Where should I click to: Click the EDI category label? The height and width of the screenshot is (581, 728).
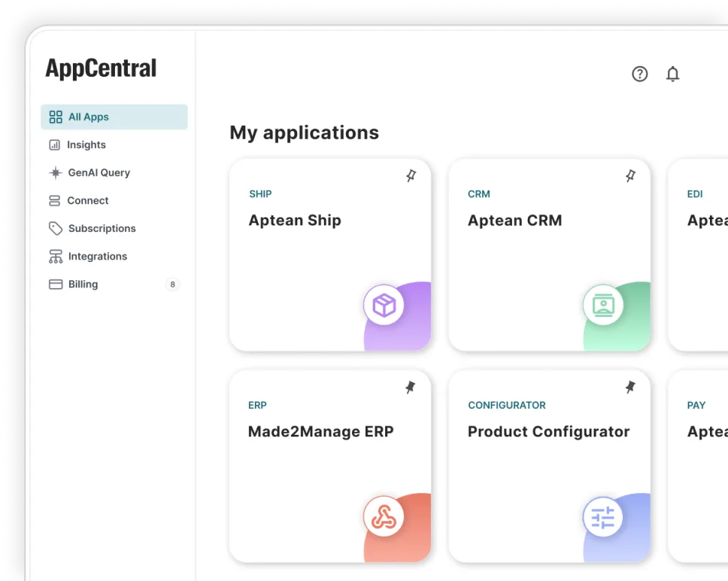(x=695, y=194)
